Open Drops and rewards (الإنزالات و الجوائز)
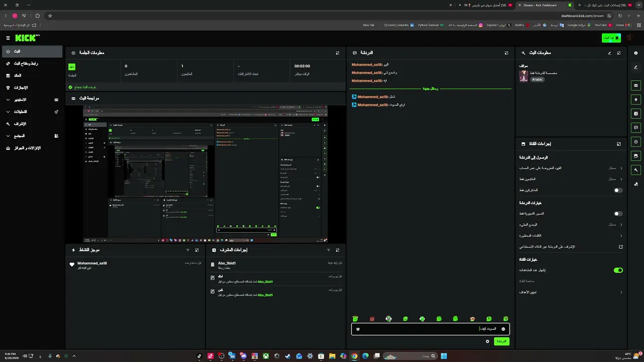Image resolution: width=644 pixels, height=362 pixels. point(32,148)
